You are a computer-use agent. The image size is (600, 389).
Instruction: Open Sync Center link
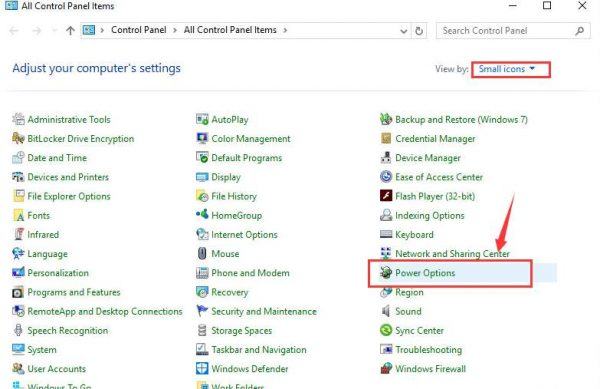pyautogui.click(x=419, y=330)
